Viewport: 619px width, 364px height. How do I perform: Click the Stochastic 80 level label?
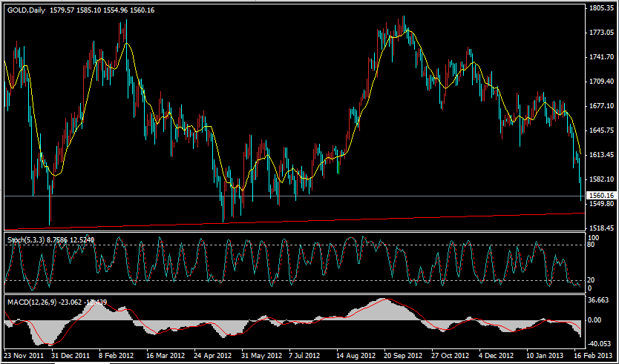coord(591,245)
